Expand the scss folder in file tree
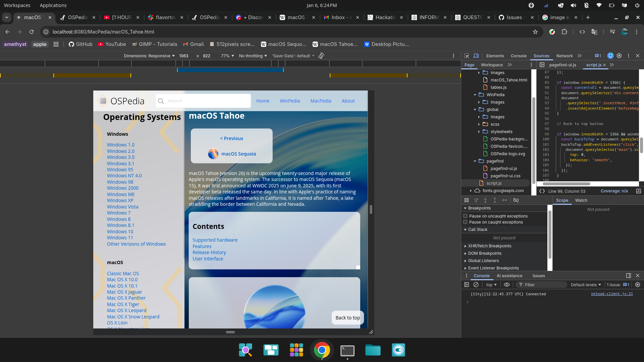The height and width of the screenshot is (362, 644). coord(479,124)
